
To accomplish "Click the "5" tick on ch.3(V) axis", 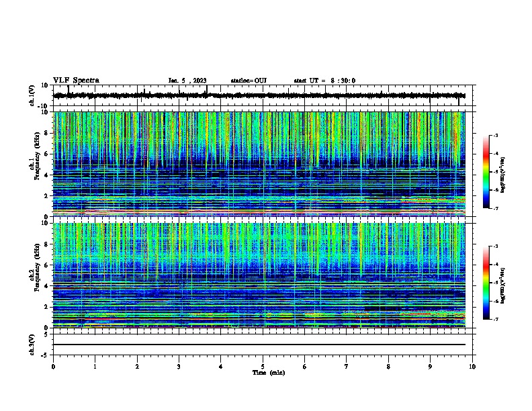I will click(46, 334).
